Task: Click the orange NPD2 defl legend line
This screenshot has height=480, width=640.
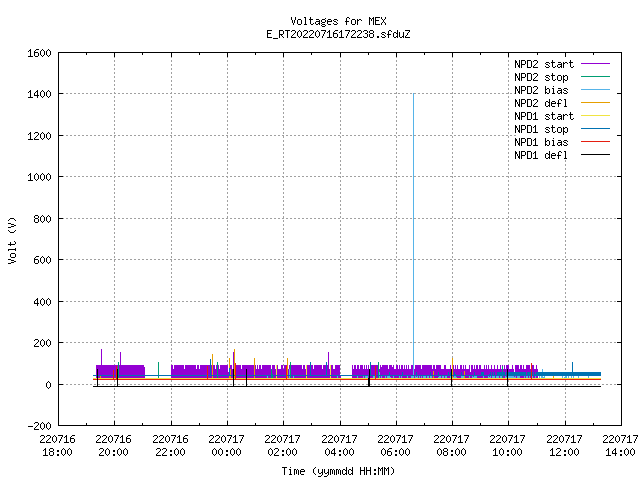Action: tap(595, 103)
